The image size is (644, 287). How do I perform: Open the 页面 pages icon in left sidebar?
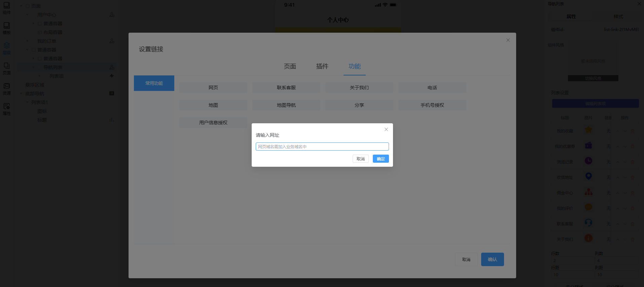7,69
